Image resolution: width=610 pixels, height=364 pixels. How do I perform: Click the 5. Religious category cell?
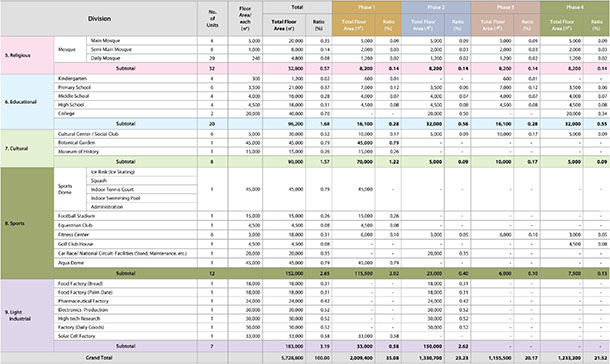27,55
